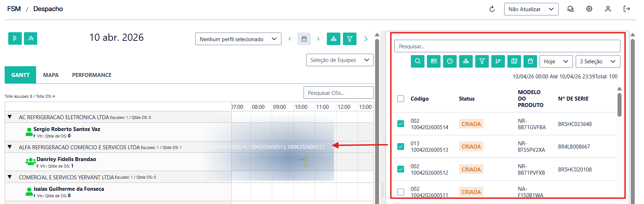
Task: Click the Gantt filter funnel icon
Action: (x=350, y=39)
